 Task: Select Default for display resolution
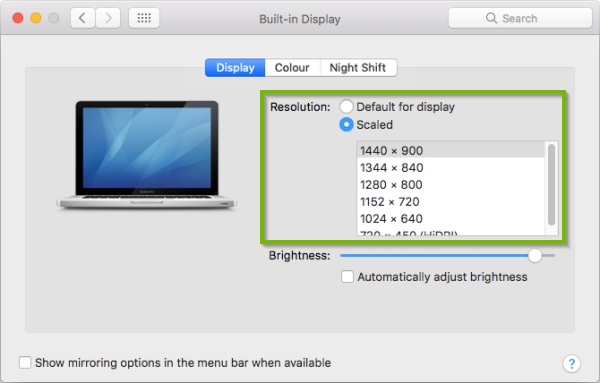(x=346, y=107)
